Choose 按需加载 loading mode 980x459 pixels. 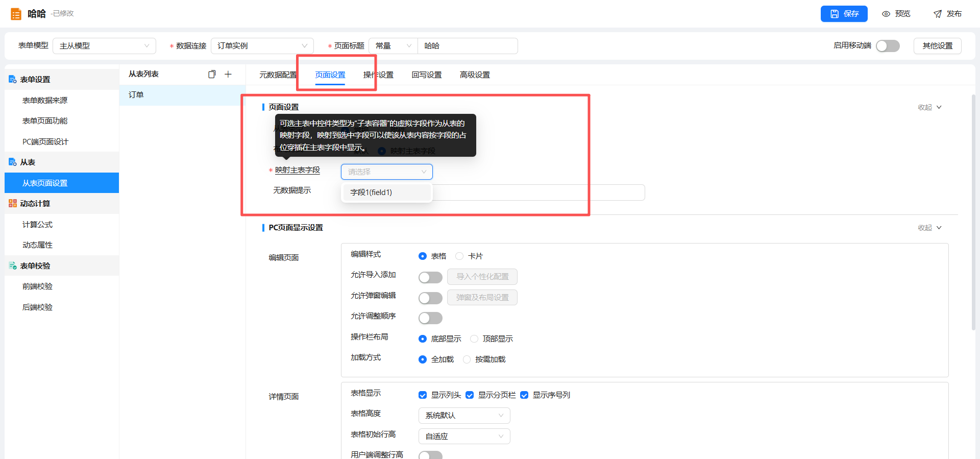tap(467, 359)
